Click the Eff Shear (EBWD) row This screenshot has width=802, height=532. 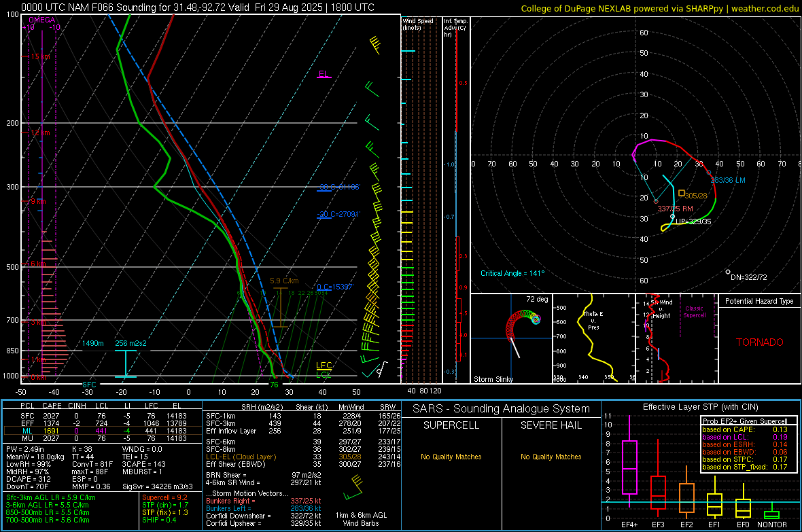tap(303, 464)
